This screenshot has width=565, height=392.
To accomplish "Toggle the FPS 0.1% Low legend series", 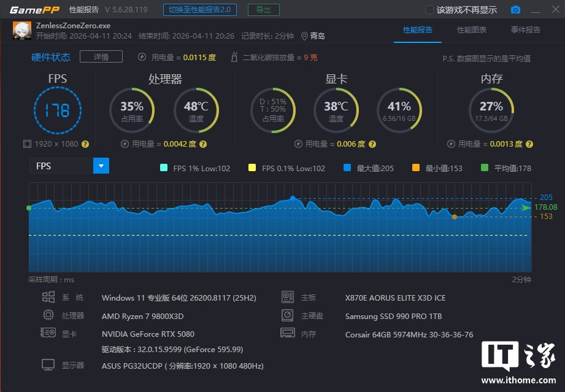I will pos(252,168).
